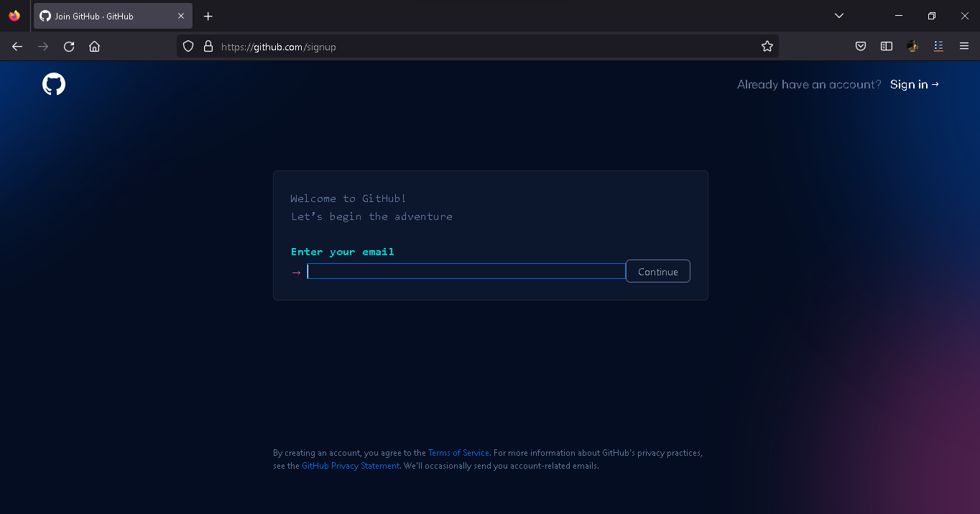Save page to Pocket
Screen dimensions: 980x514
(860, 46)
